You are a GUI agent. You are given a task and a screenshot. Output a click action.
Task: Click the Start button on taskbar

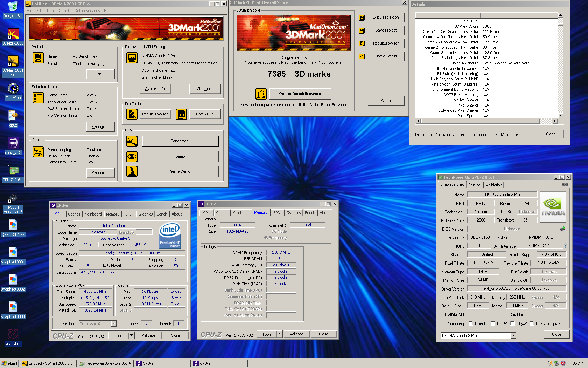(10, 363)
